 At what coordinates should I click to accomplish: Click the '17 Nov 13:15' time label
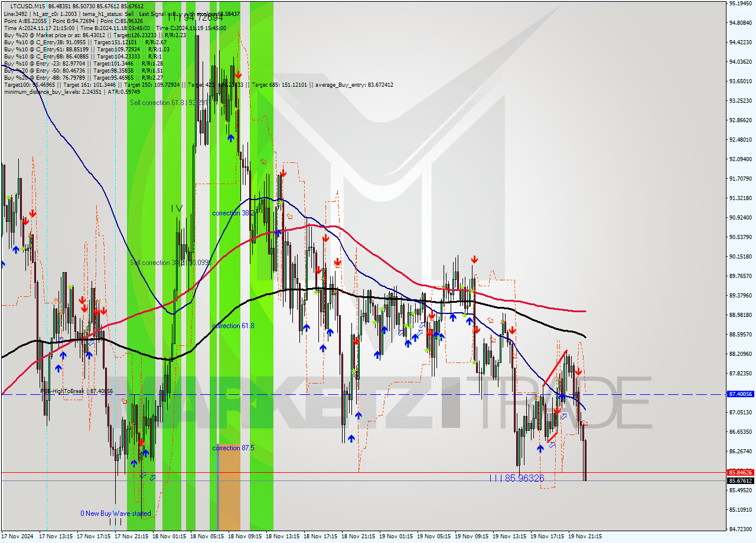pyautogui.click(x=56, y=537)
